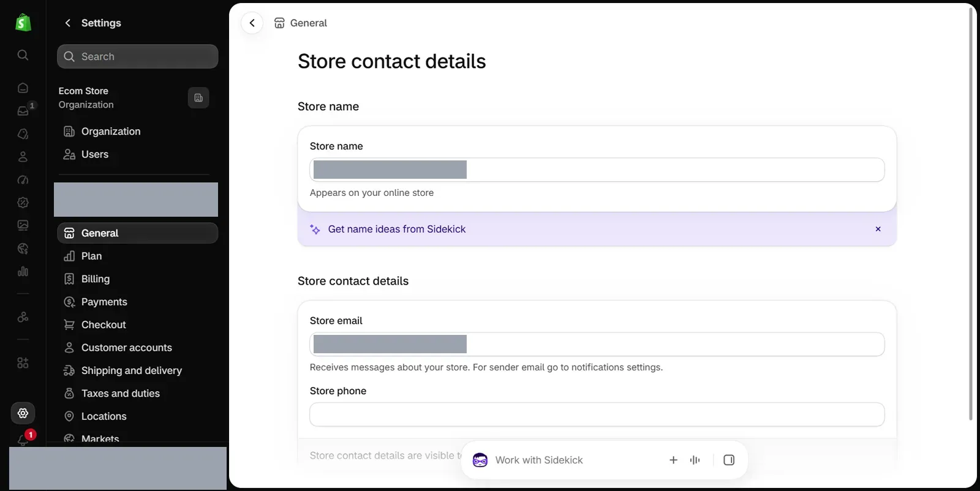Open Analytics bar chart icon
The width and height of the screenshot is (980, 491).
coord(23,271)
